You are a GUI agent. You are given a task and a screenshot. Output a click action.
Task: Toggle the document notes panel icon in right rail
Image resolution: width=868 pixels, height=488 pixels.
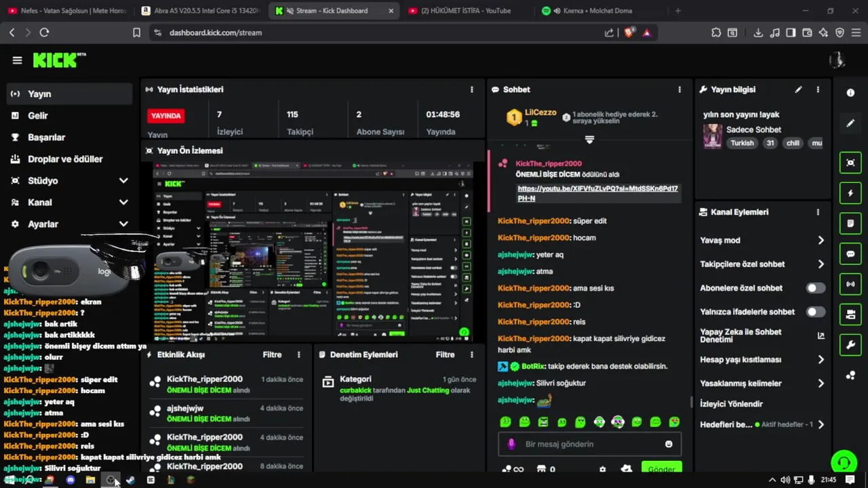click(x=850, y=223)
